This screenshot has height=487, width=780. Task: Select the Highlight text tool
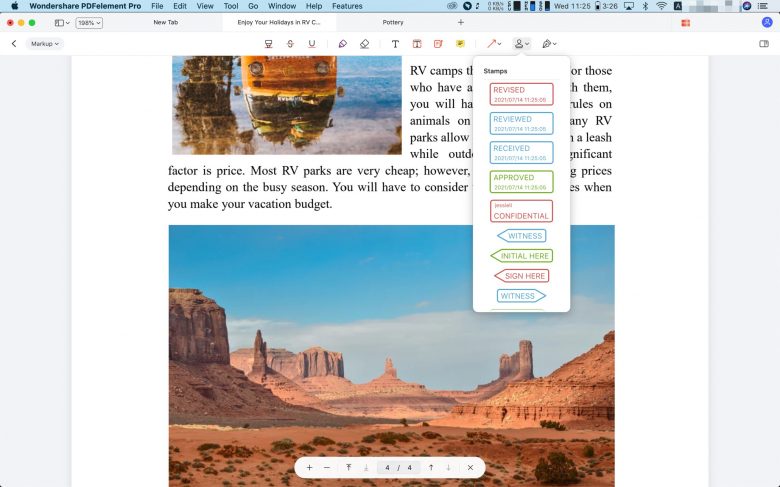[268, 44]
